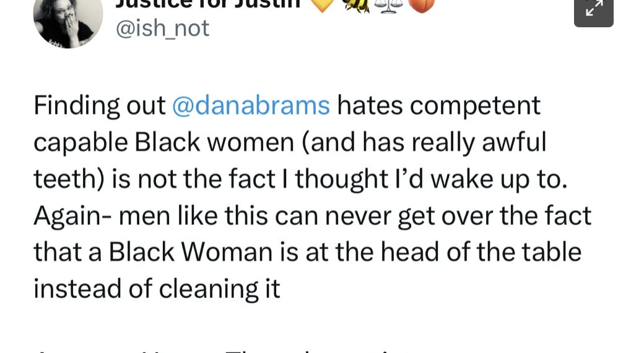This screenshot has height=353, width=644.
Task: Click 'wake up to.' at third line end
Action: pos(498,179)
